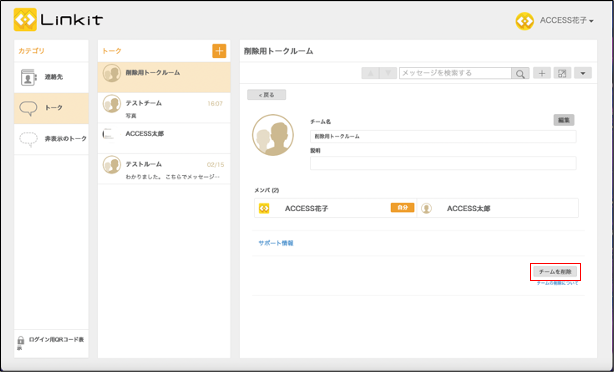Click the 写真 preview under テストチーム

click(131, 116)
